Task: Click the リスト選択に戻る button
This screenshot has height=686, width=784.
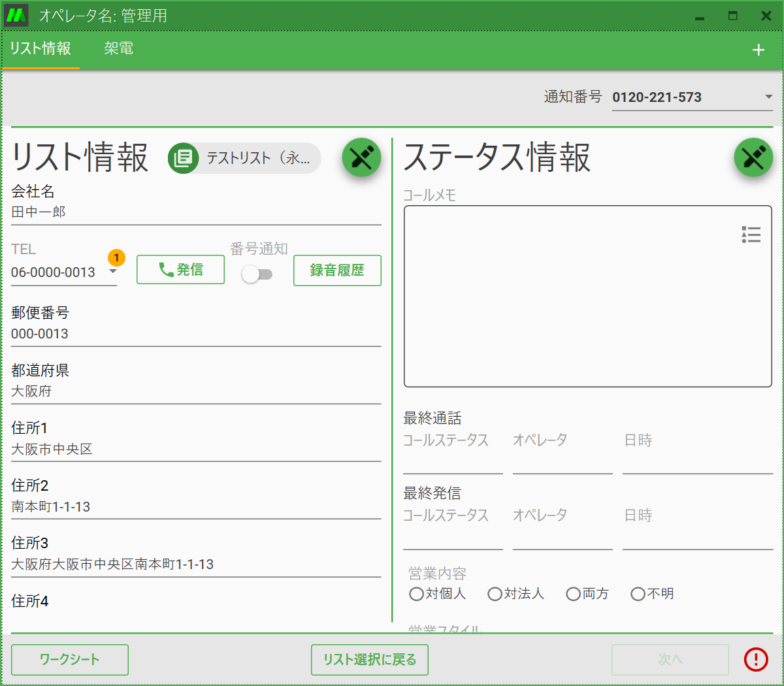Action: [369, 659]
